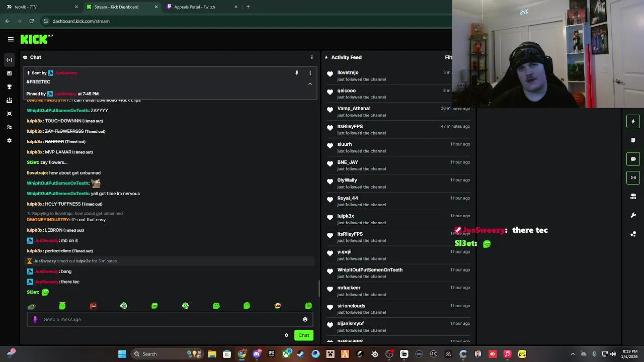The image size is (644, 362).
Task: Open pinned message three-dot options
Action: [310, 73]
